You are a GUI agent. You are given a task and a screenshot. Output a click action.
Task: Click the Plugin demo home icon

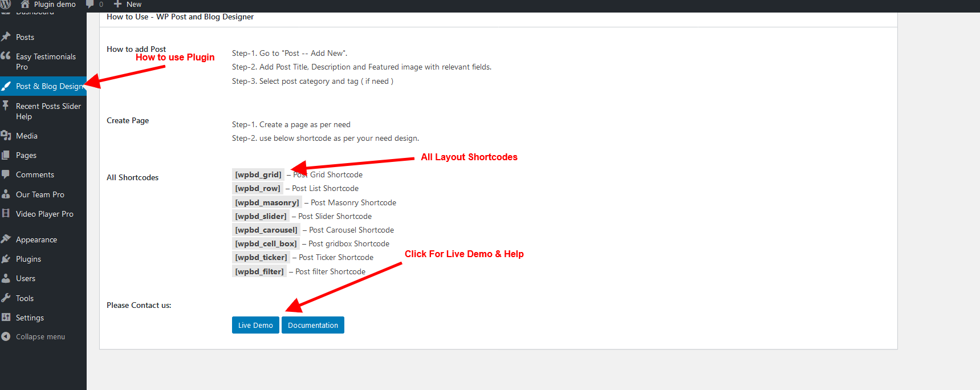coord(25,4)
